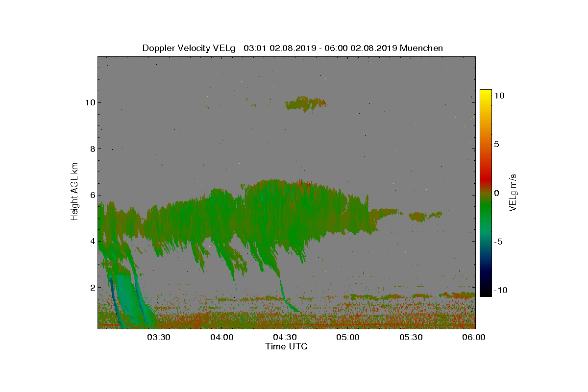Click the teal rain shaft near 03:15
This screenshot has width=588, height=392.
(x=128, y=299)
